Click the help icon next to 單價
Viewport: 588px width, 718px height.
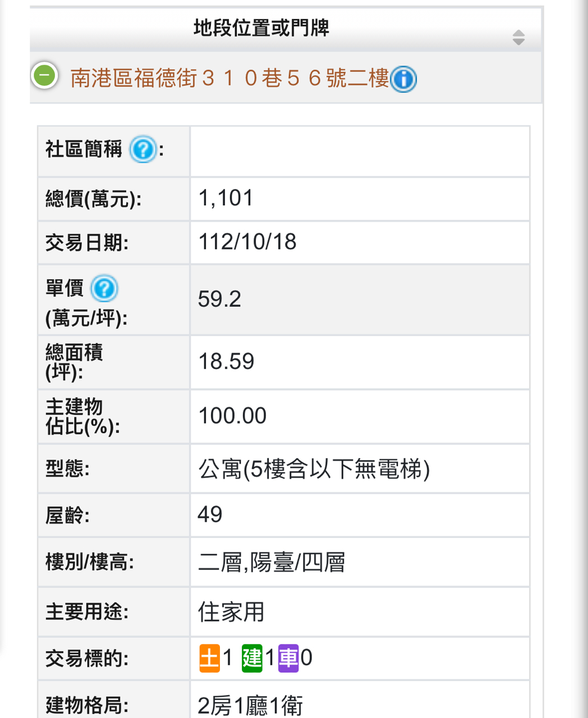point(104,289)
